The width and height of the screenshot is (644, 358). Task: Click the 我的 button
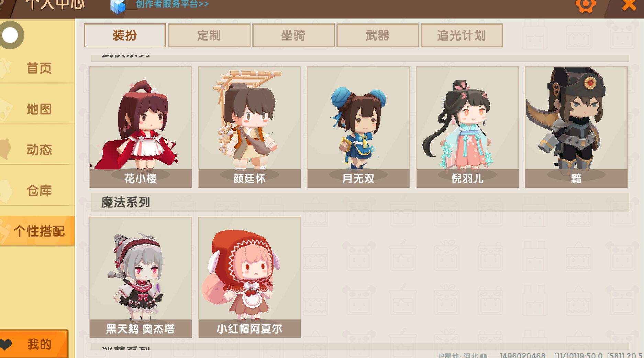(x=34, y=344)
